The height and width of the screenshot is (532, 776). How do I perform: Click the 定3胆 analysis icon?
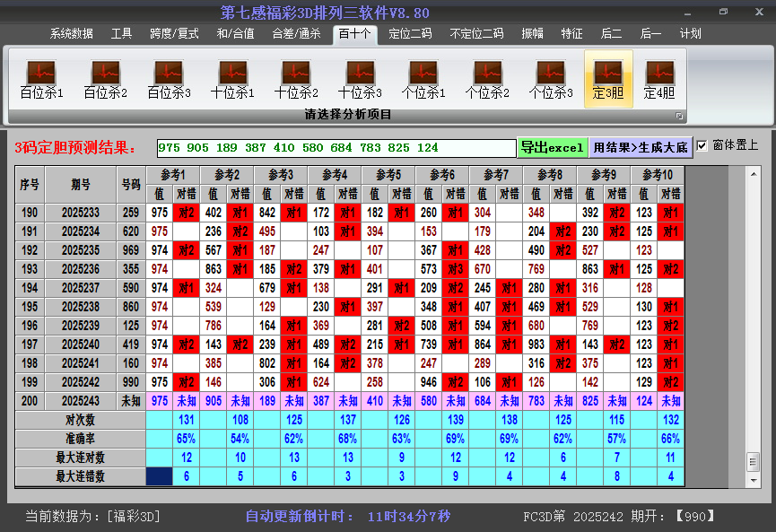tap(608, 79)
